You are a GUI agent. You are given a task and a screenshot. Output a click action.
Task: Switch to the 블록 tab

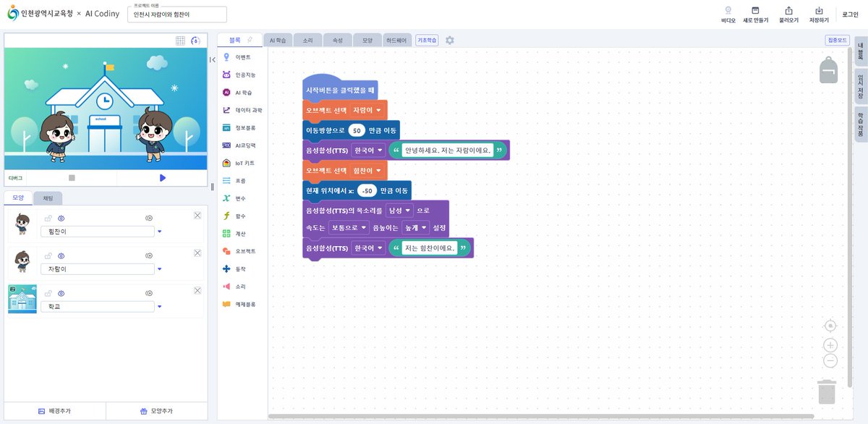[x=239, y=40]
